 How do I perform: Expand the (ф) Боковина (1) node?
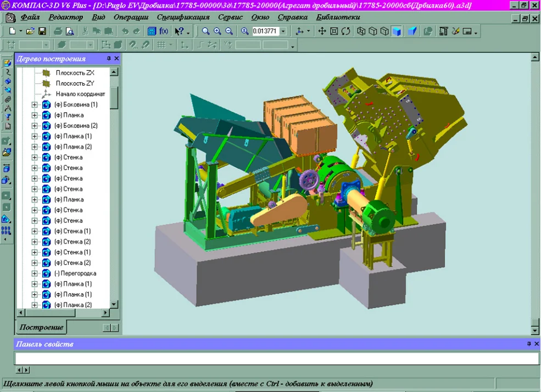(35, 104)
